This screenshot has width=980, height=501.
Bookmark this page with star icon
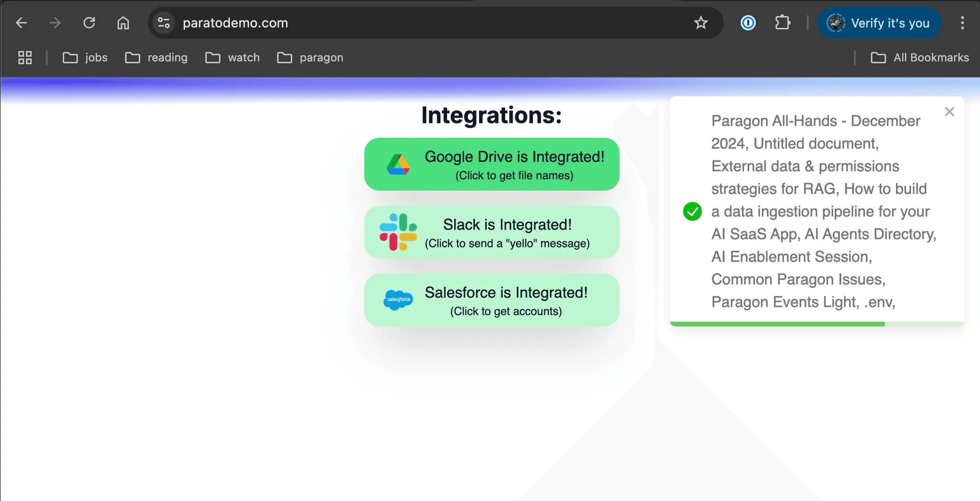[x=701, y=23]
